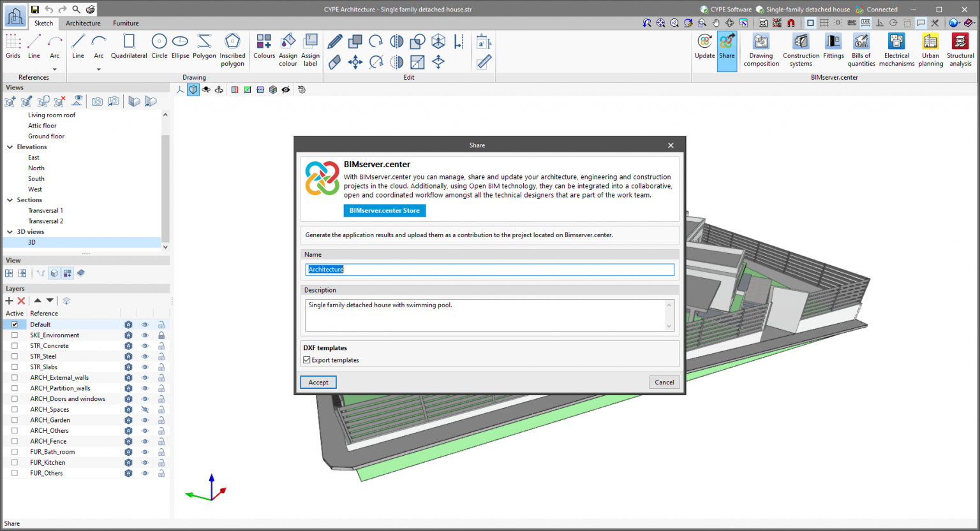This screenshot has width=980, height=531.
Task: Open the Furniture ribbon tab
Action: coord(125,23)
